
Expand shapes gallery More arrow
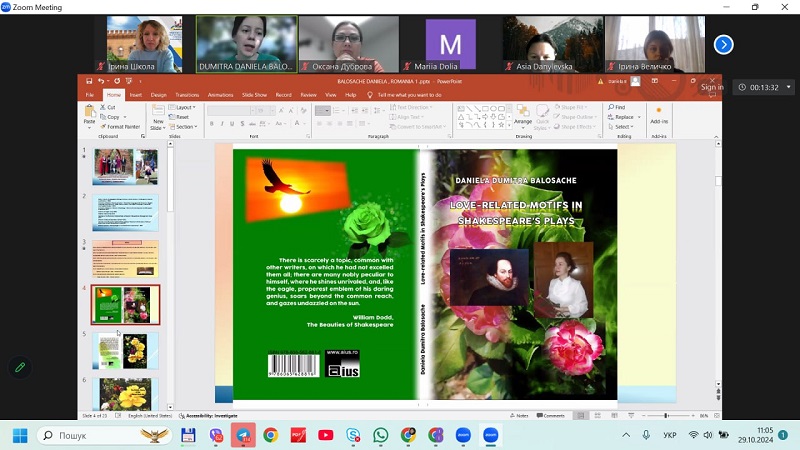[x=509, y=125]
